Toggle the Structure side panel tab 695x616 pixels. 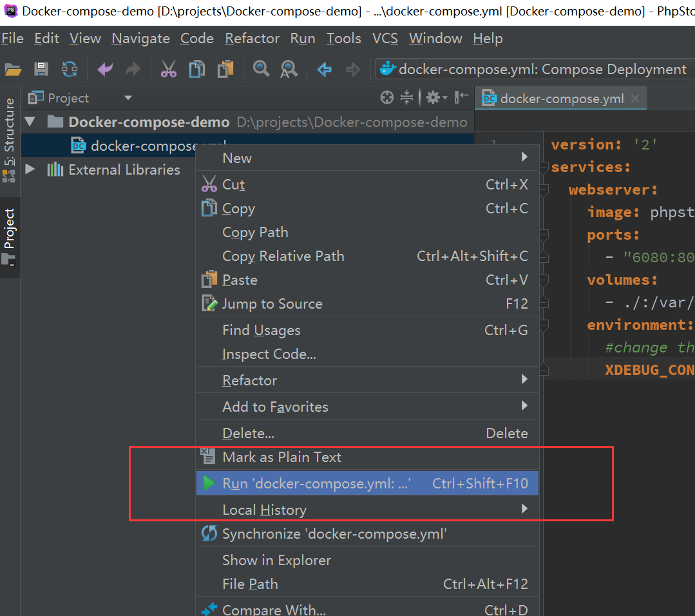tap(10, 139)
